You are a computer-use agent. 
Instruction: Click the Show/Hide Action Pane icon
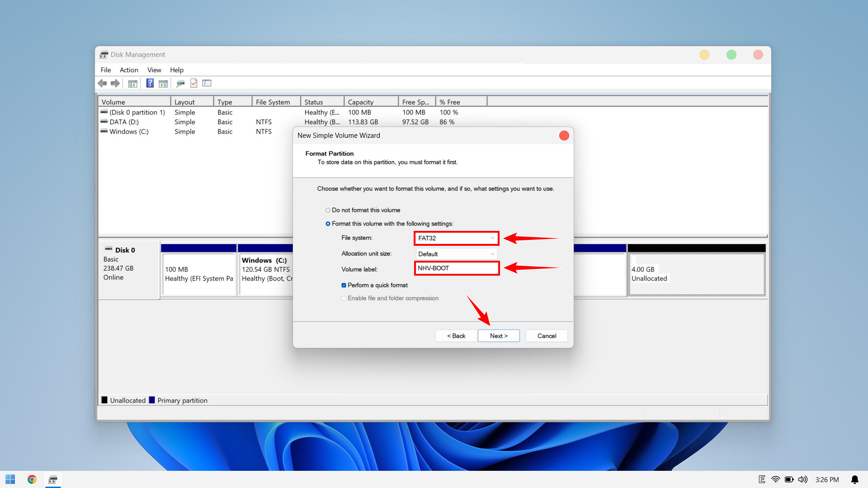[163, 83]
